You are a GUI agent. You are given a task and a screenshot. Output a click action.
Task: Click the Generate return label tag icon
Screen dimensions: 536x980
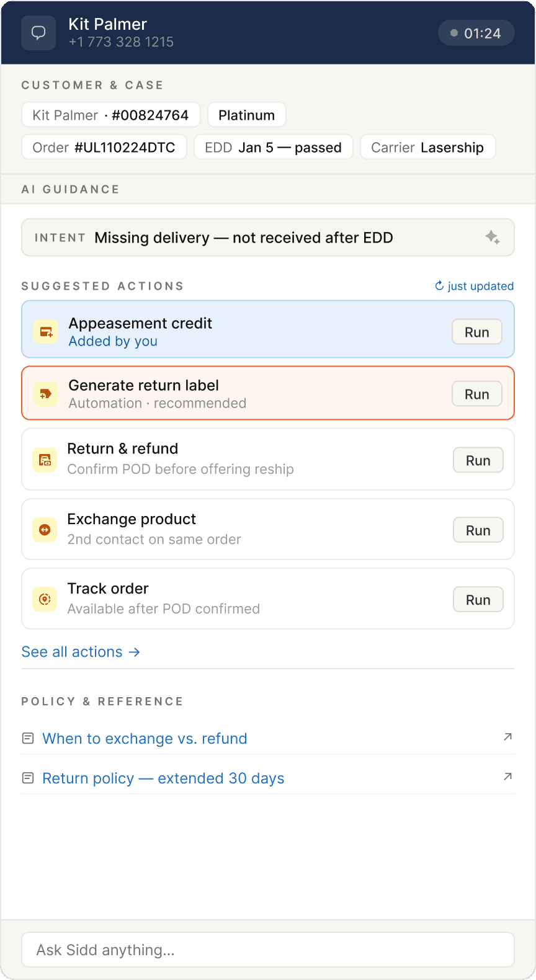pos(46,394)
